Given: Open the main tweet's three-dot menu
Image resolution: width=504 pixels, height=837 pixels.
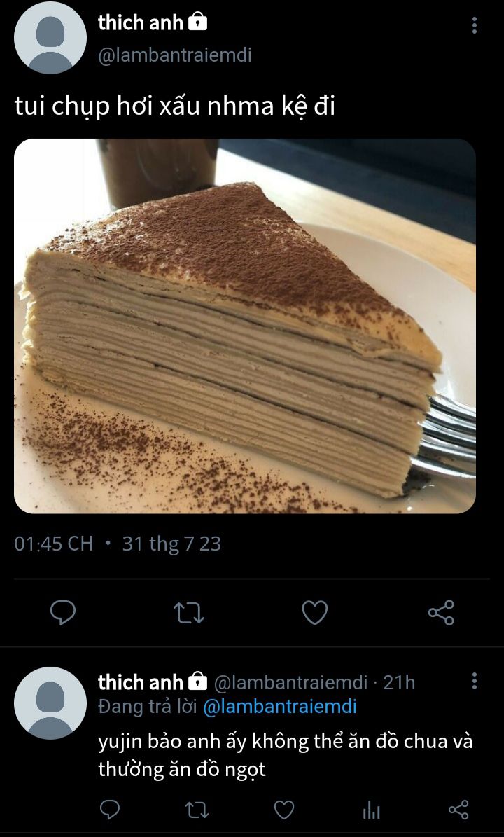Looking at the screenshot, I should click(474, 25).
